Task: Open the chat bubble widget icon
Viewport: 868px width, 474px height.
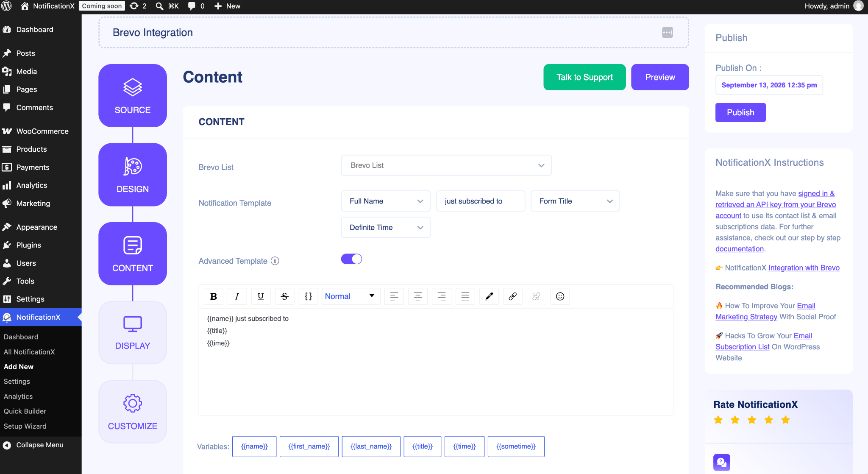Action: click(x=722, y=462)
